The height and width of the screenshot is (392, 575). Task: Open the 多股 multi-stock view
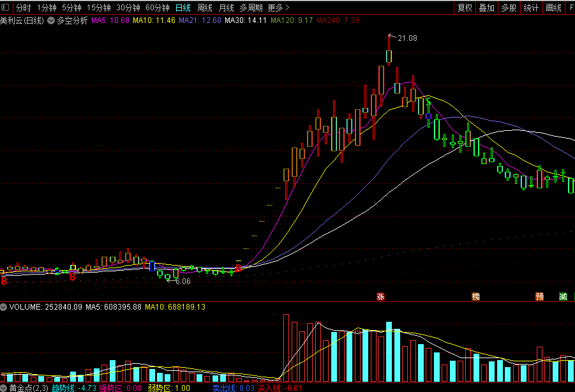pos(509,8)
